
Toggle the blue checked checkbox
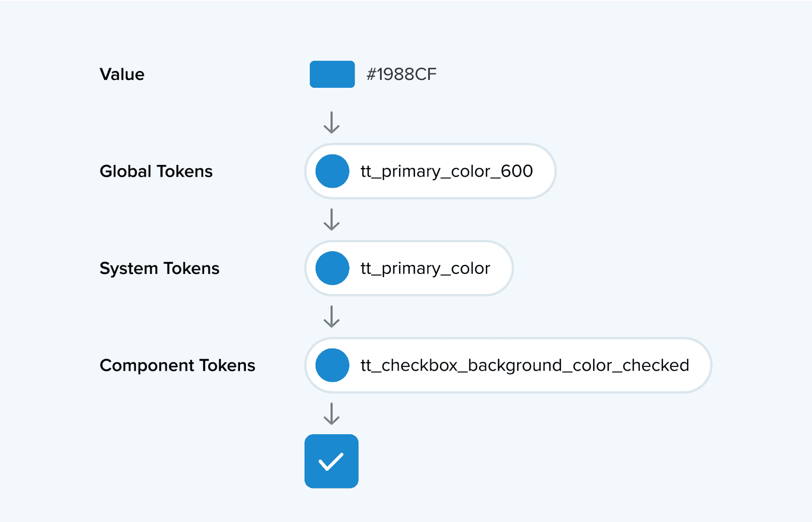pyautogui.click(x=331, y=461)
